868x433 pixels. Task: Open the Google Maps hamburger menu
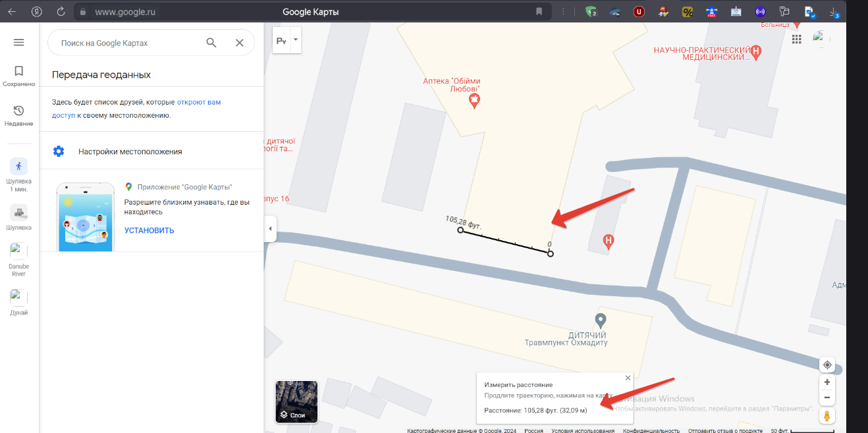(x=19, y=42)
